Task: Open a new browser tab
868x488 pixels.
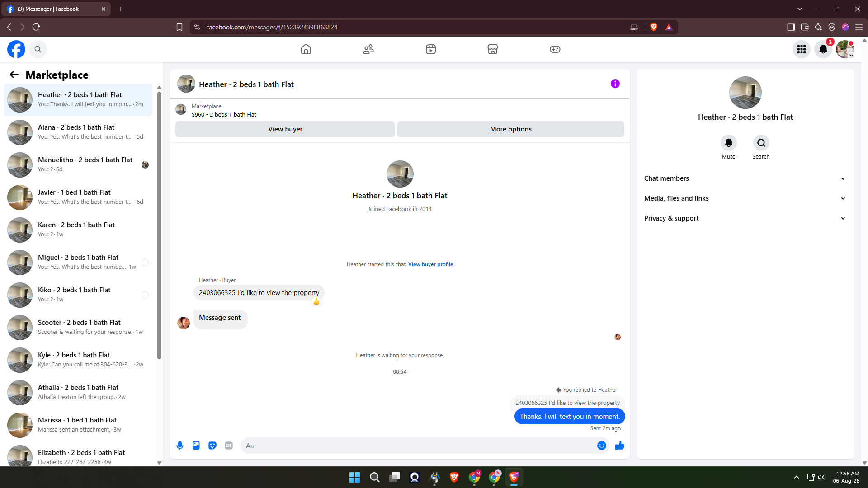Action: click(x=120, y=9)
